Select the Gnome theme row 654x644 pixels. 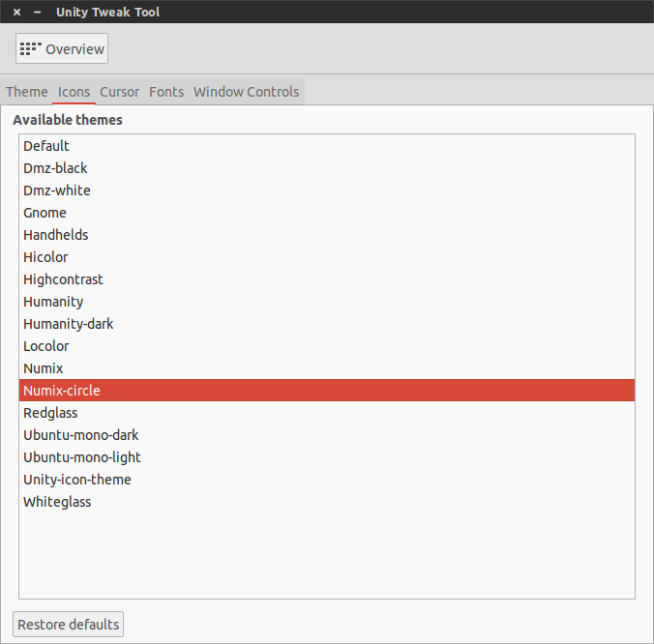coord(327,213)
